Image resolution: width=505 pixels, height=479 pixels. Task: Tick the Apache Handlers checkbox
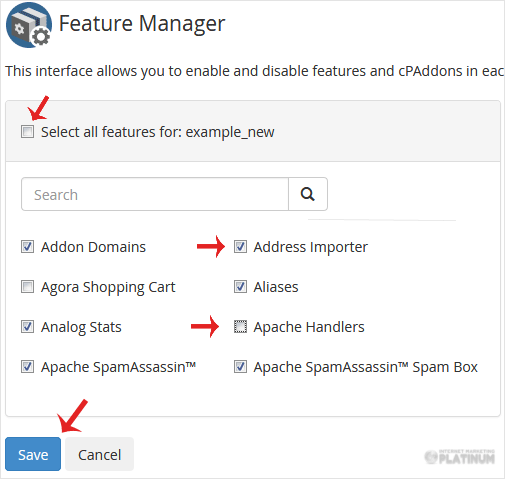pos(240,327)
